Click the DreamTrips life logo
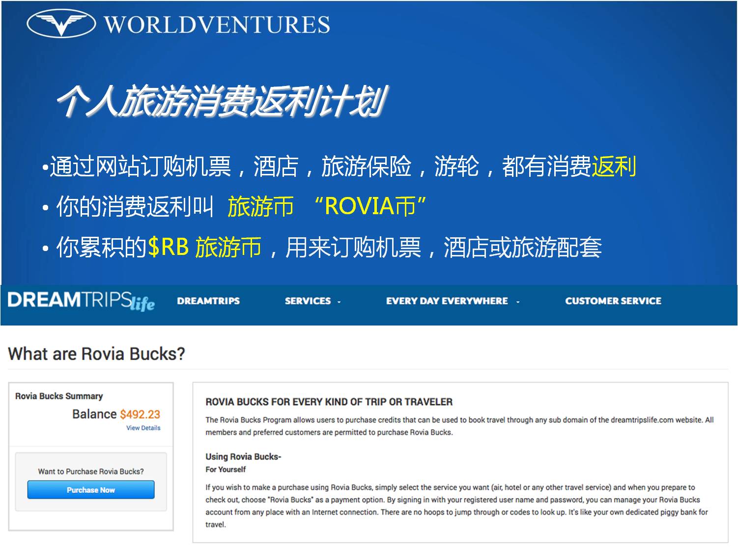This screenshot has height=560, width=738. [82, 301]
